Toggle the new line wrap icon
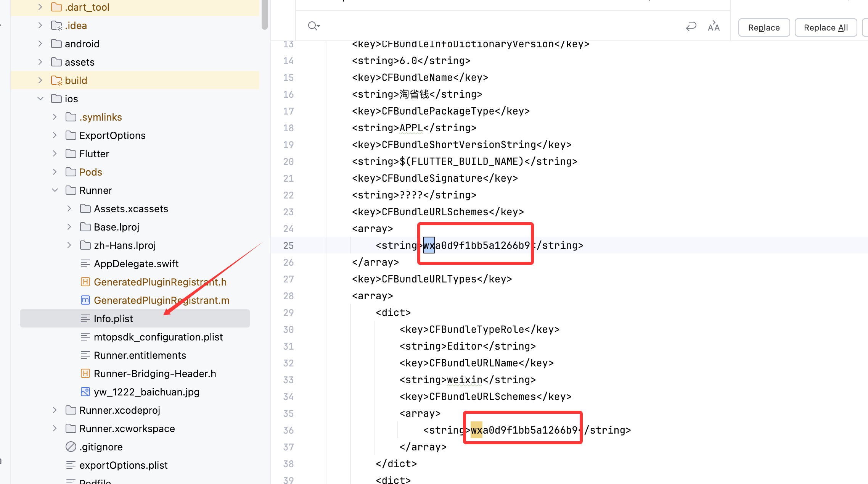This screenshot has height=484, width=868. [x=691, y=26]
